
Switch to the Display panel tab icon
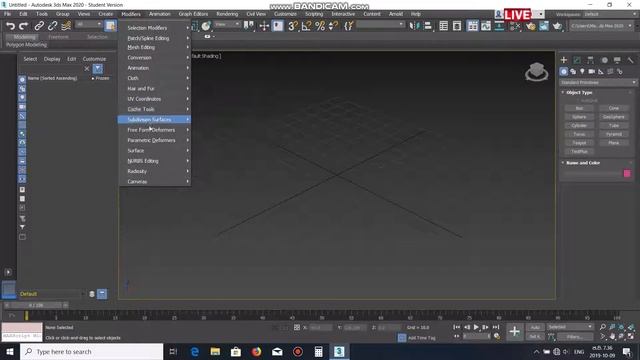pyautogui.click(x=617, y=60)
